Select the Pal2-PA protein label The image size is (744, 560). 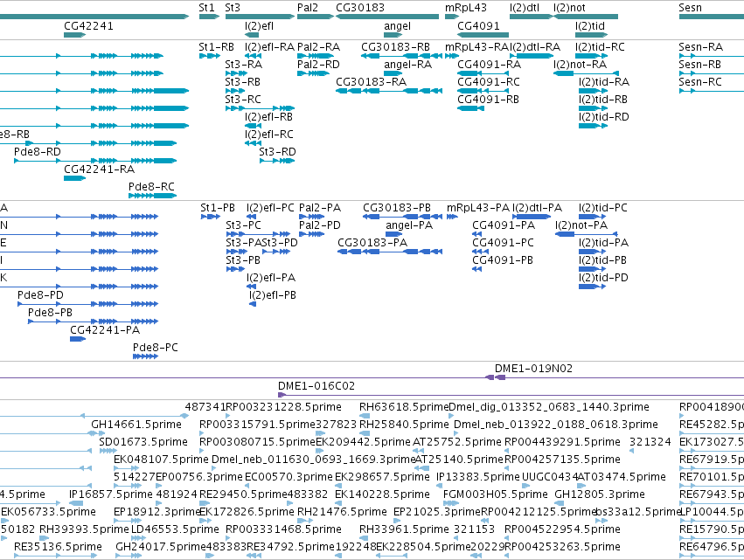point(320,208)
